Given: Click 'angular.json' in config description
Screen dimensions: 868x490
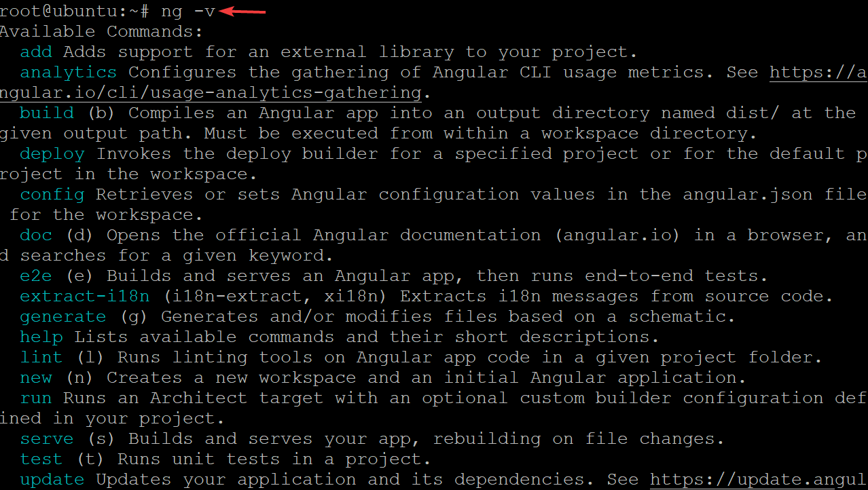Looking at the screenshot, I should click(748, 194).
